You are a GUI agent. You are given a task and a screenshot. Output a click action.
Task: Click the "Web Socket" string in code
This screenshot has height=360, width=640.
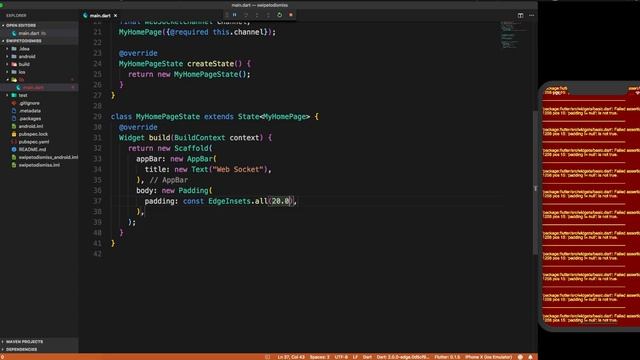point(238,169)
